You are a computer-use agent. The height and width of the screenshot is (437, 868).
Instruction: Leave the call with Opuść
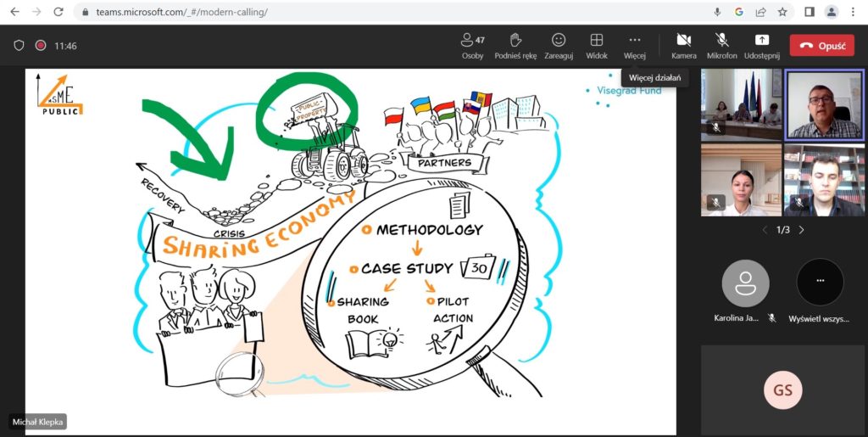click(822, 46)
